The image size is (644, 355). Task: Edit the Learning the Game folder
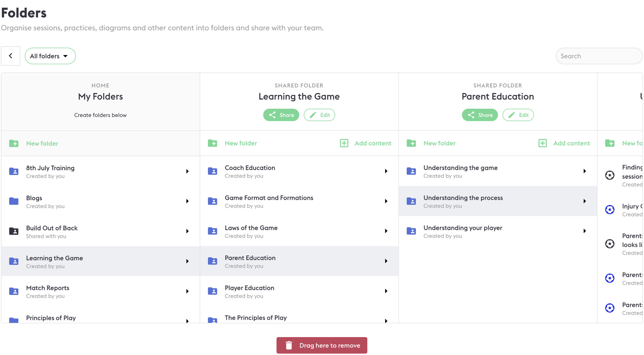319,115
